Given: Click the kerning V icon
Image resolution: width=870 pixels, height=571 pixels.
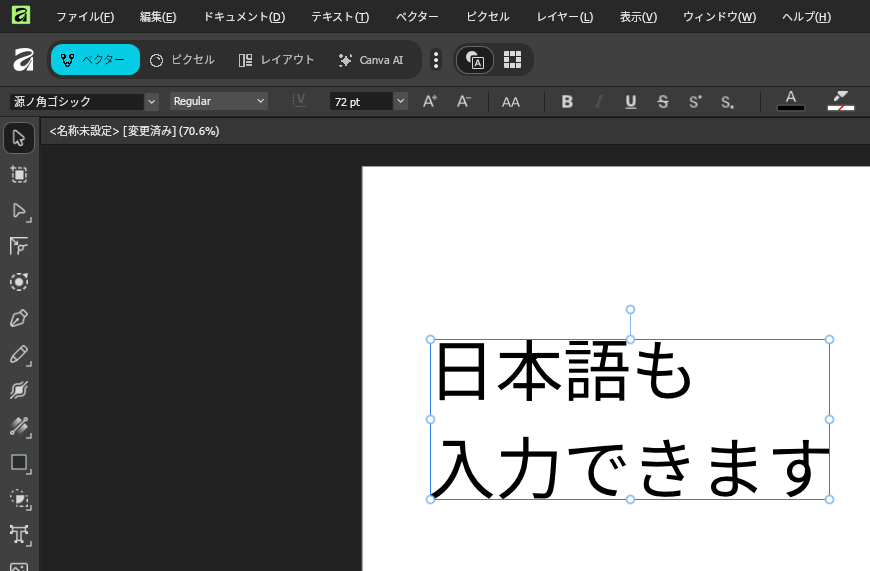Looking at the screenshot, I should click(x=299, y=101).
